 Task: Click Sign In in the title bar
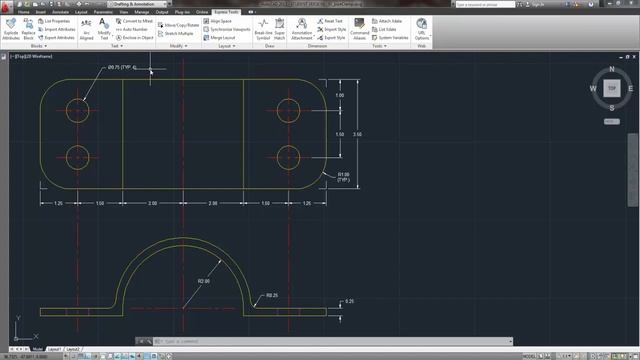[x=538, y=4]
